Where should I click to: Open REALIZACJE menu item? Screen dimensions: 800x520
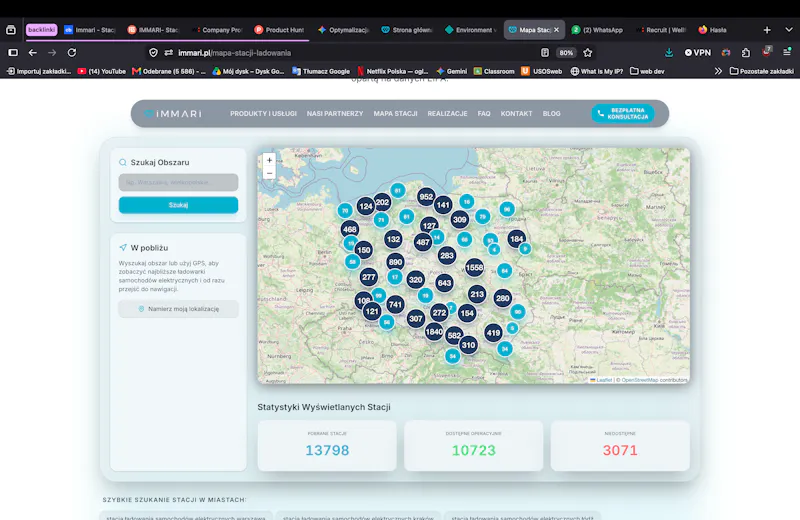coord(447,114)
